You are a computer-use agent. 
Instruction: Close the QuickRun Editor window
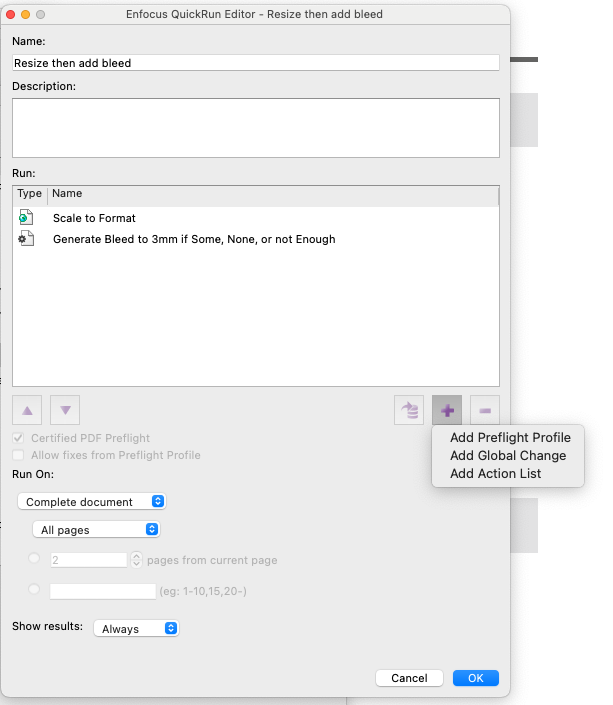click(x=10, y=14)
